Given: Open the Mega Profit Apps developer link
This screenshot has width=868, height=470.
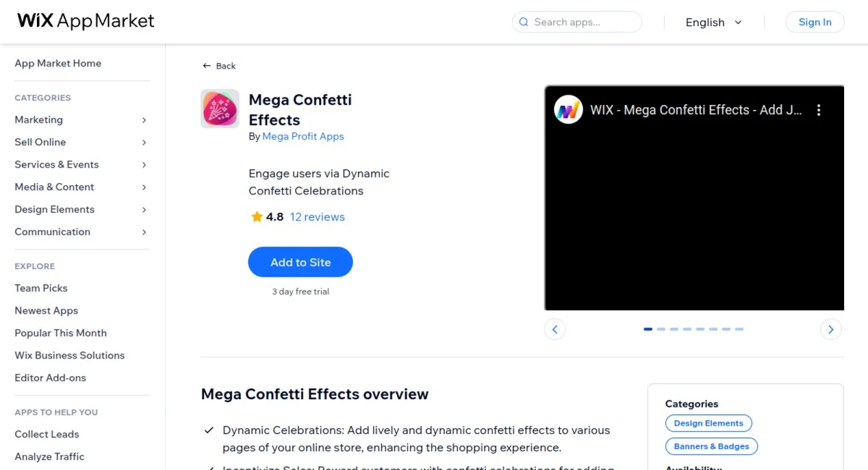Looking at the screenshot, I should tap(303, 137).
